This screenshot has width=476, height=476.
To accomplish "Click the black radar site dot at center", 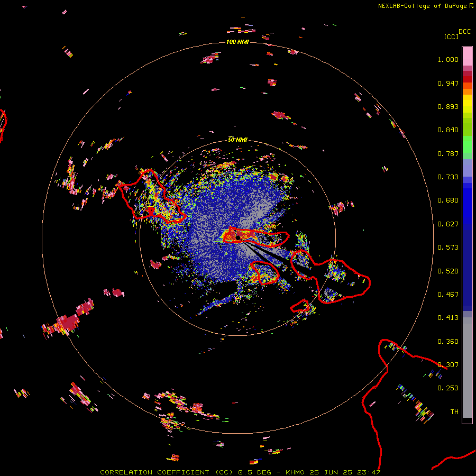I will click(238, 237).
